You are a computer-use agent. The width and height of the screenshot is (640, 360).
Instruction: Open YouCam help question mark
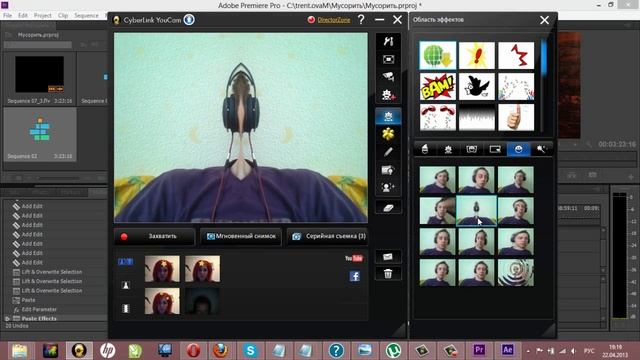[361, 20]
